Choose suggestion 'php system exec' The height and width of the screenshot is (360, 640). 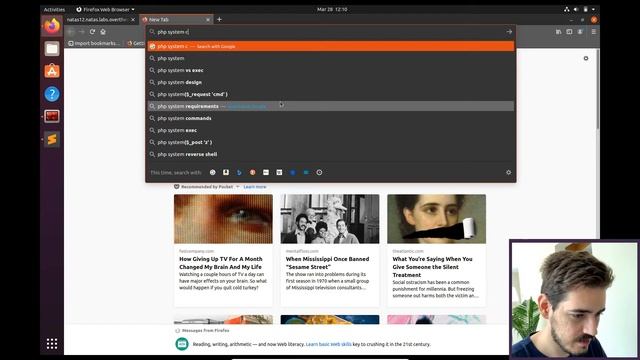331,130
